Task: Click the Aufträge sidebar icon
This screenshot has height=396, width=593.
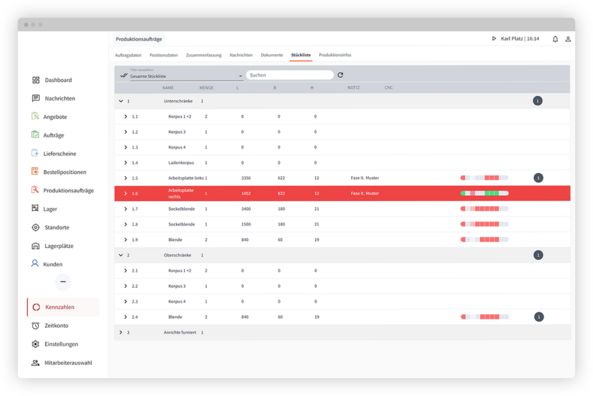Action: click(35, 135)
